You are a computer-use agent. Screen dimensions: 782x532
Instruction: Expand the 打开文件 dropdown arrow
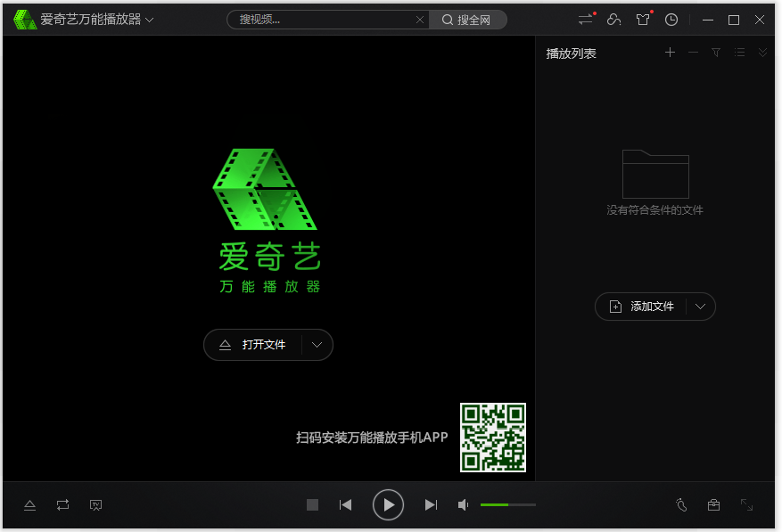[317, 345]
